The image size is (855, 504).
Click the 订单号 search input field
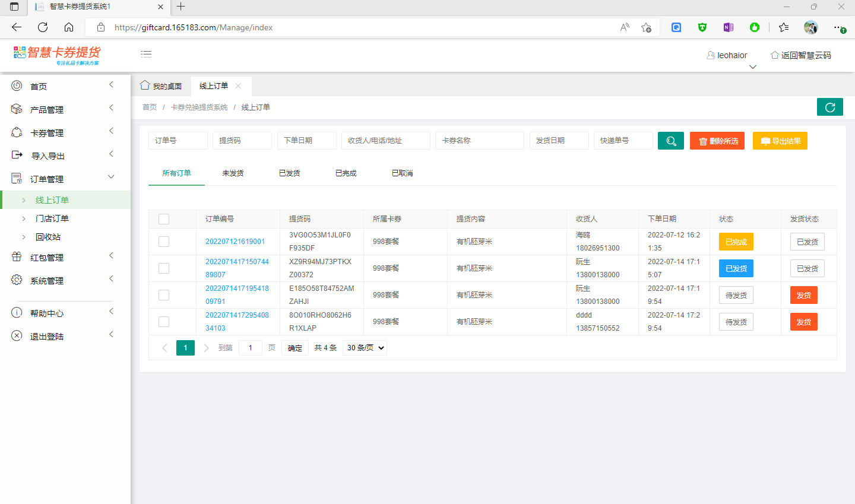pyautogui.click(x=178, y=141)
